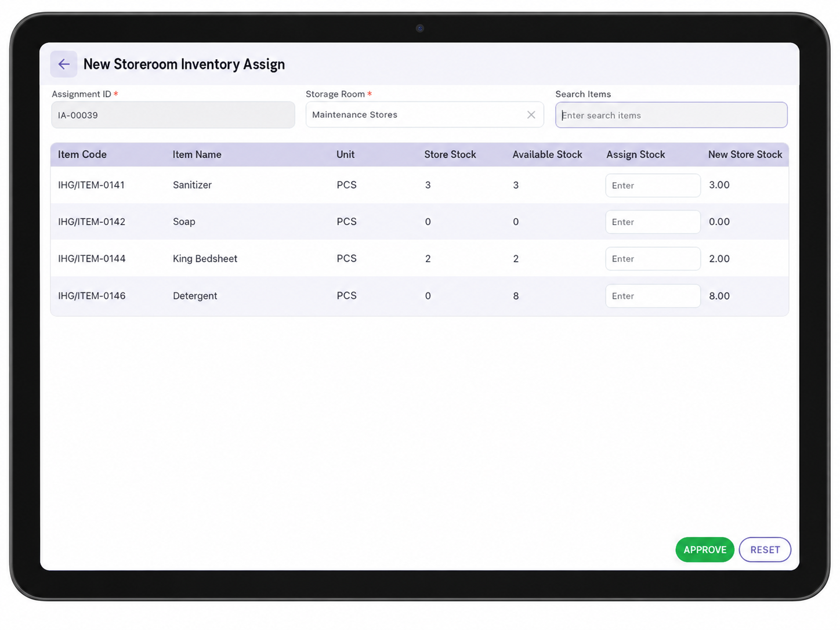Open the Storage Room dropdown

tap(425, 115)
